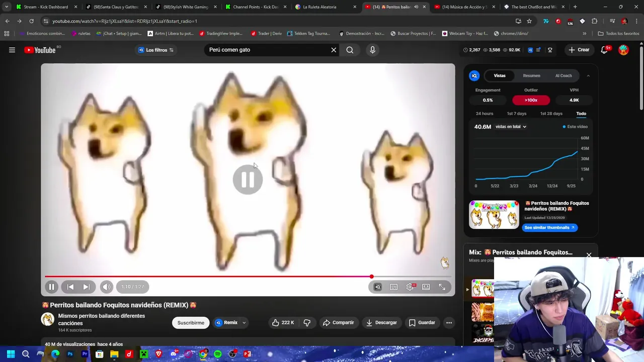
Task: Select the Vistas tab
Action: coord(500,75)
